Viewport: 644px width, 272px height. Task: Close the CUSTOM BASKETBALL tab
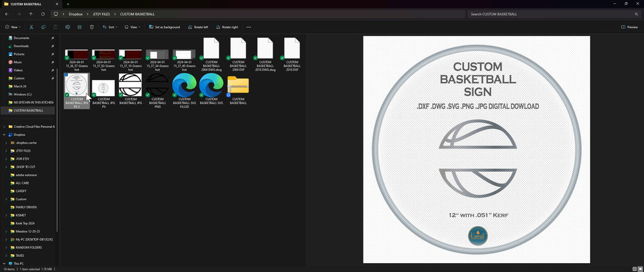coord(57,4)
